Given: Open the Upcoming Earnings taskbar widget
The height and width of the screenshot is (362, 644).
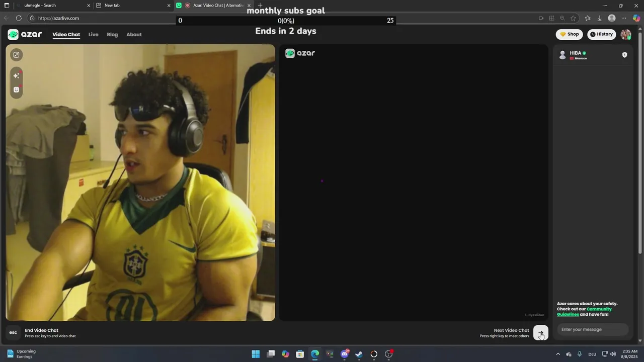Looking at the screenshot, I should (21, 354).
